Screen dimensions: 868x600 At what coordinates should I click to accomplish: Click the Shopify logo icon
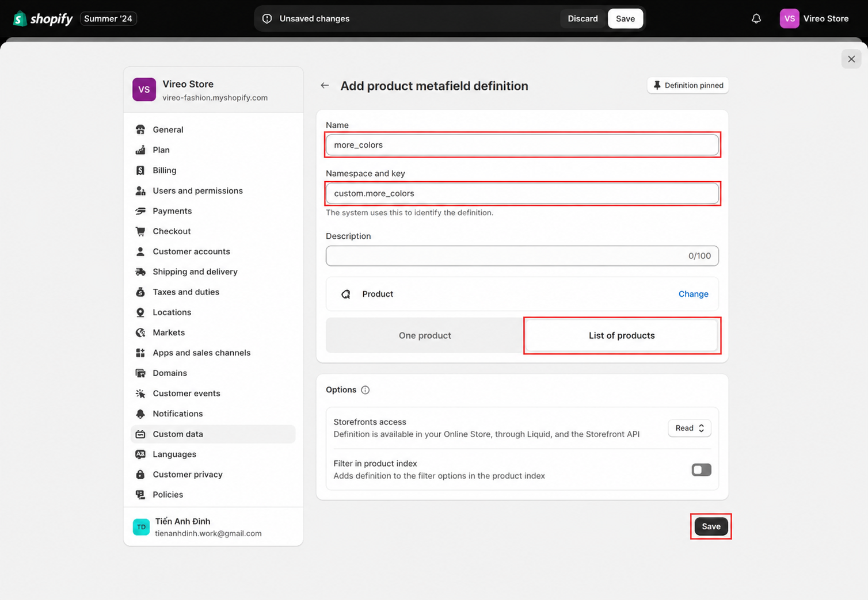20,18
